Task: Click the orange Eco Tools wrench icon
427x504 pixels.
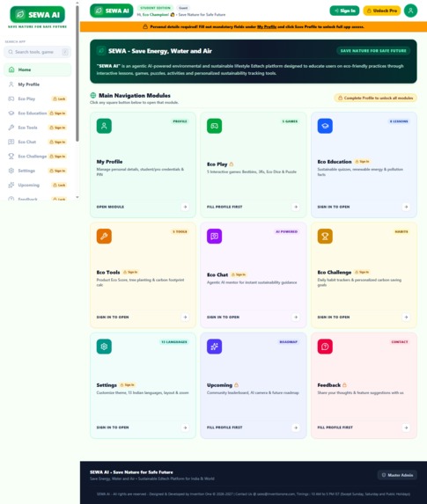Action: (x=104, y=236)
